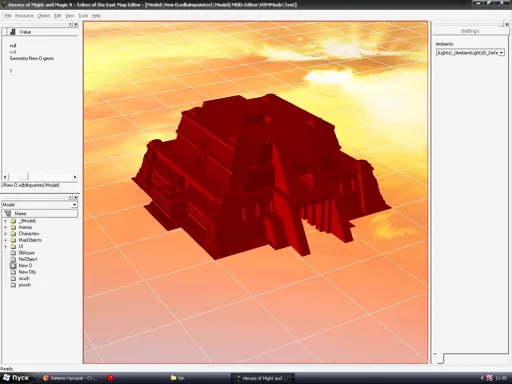Click the red circle taskbar icon
Viewport: 512px width, 384px height.
coord(110,378)
